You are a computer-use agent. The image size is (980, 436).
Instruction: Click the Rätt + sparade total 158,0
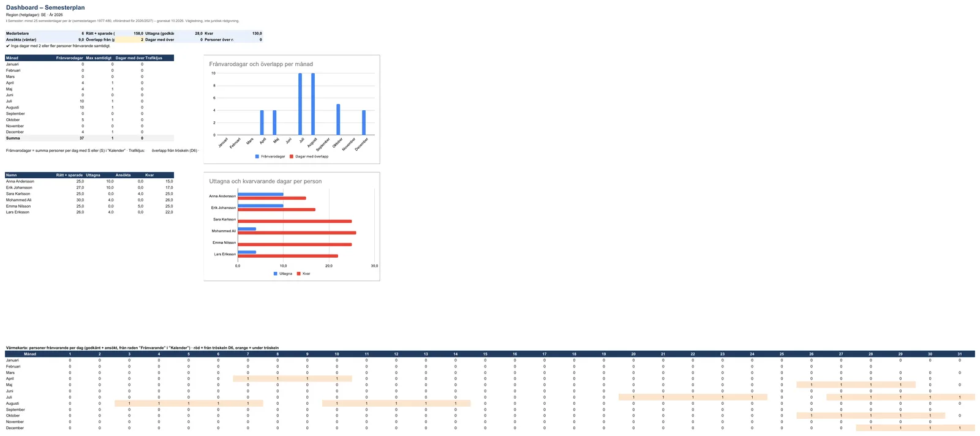[x=138, y=34]
